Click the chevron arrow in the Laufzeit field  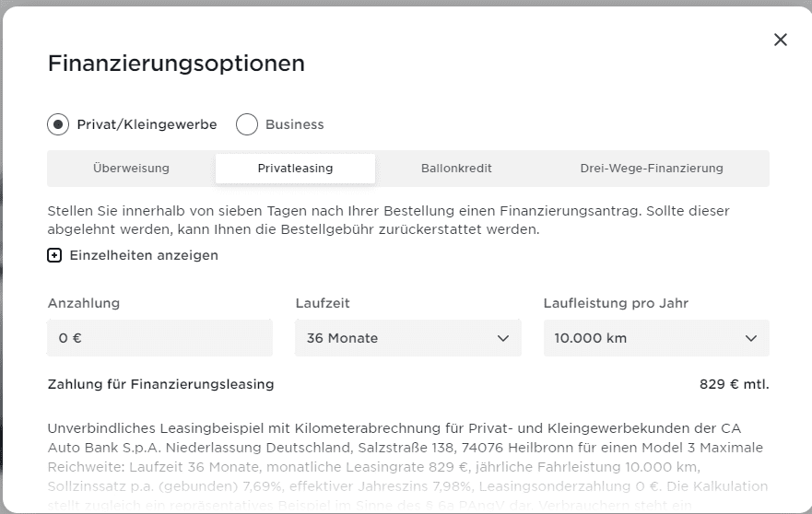click(x=503, y=338)
